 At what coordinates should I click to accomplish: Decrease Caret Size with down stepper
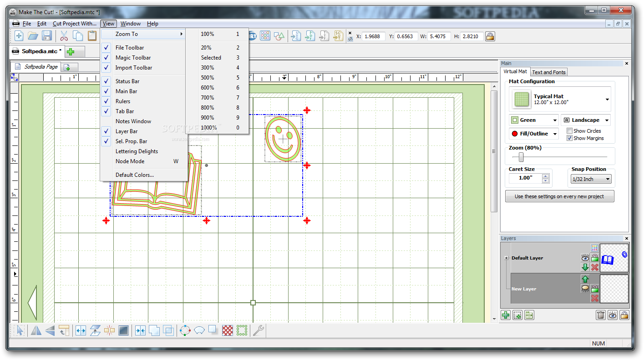[x=546, y=181]
